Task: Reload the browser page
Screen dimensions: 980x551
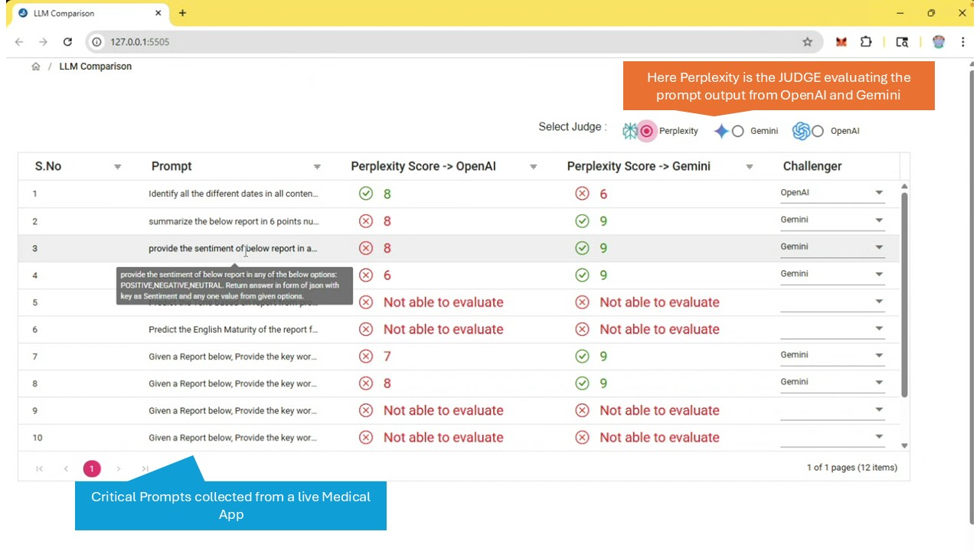Action: pyautogui.click(x=67, y=42)
